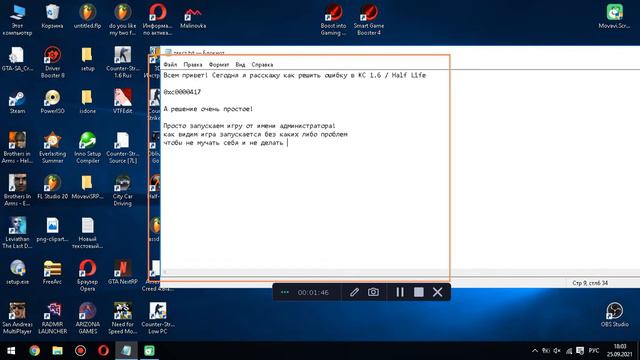Select the setup folder icon

pos(87,59)
